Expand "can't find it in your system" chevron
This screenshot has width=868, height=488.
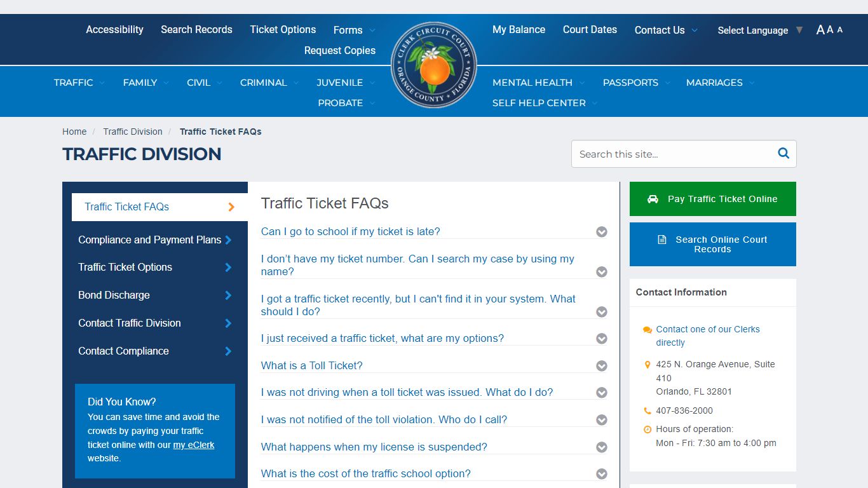point(602,312)
